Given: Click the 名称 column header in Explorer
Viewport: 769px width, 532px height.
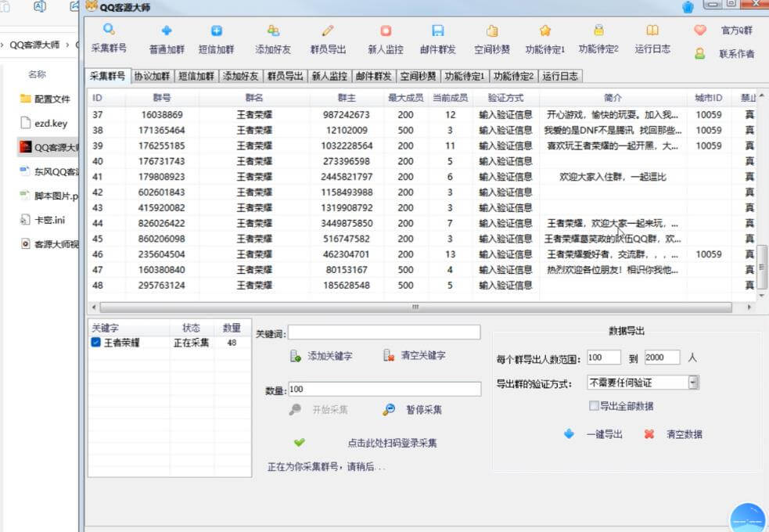Looking at the screenshot, I should [38, 74].
